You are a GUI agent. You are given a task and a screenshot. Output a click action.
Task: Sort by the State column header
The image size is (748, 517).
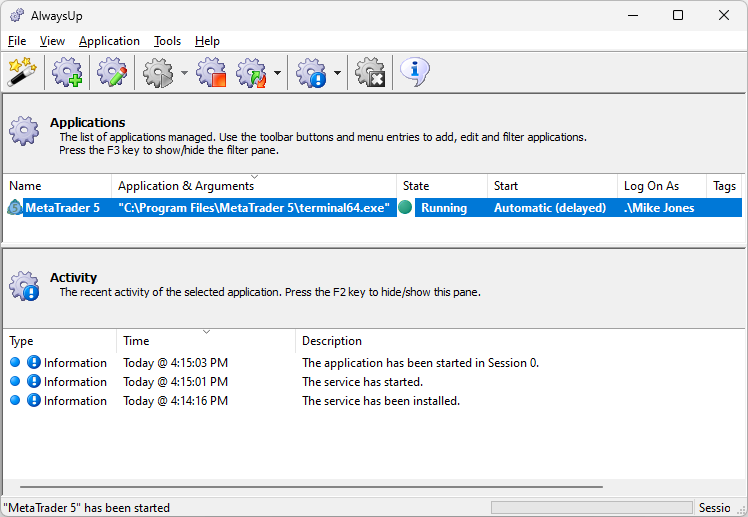(442, 186)
